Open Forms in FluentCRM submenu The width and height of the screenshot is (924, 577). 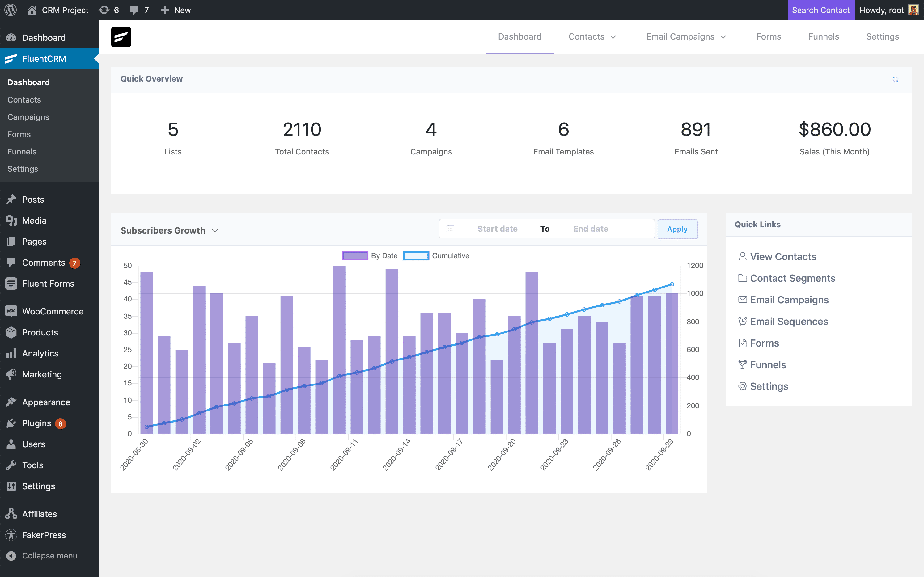pyautogui.click(x=19, y=134)
